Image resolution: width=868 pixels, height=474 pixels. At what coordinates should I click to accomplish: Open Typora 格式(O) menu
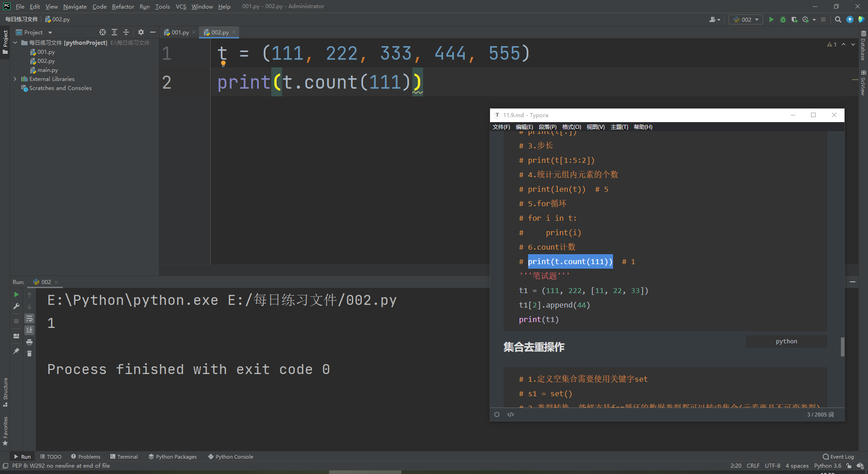[x=571, y=127]
